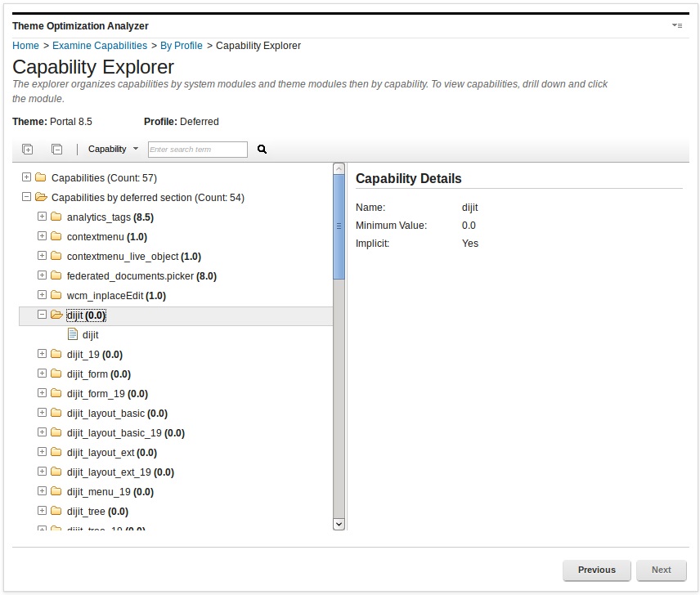Click the contextmenu_live_object folder icon
Screen dimensions: 700x595
(x=56, y=256)
